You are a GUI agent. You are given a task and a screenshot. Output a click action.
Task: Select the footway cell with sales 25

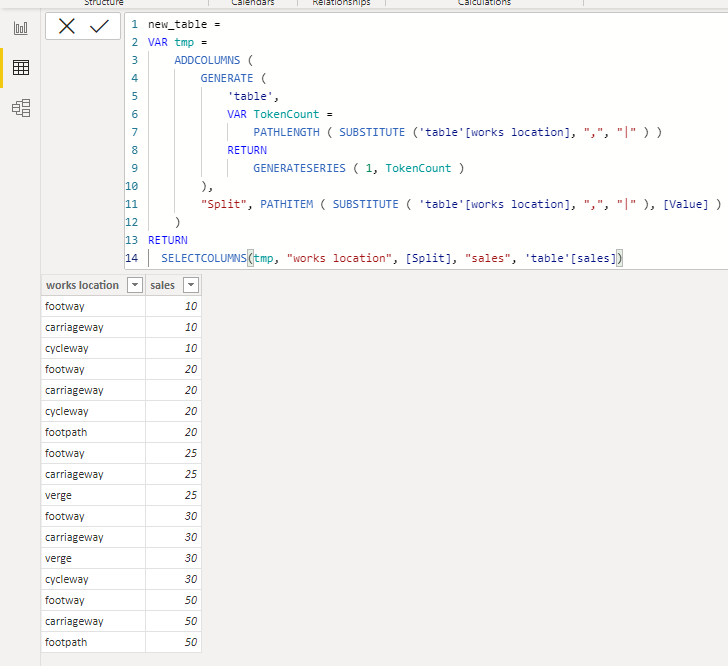tap(93, 453)
